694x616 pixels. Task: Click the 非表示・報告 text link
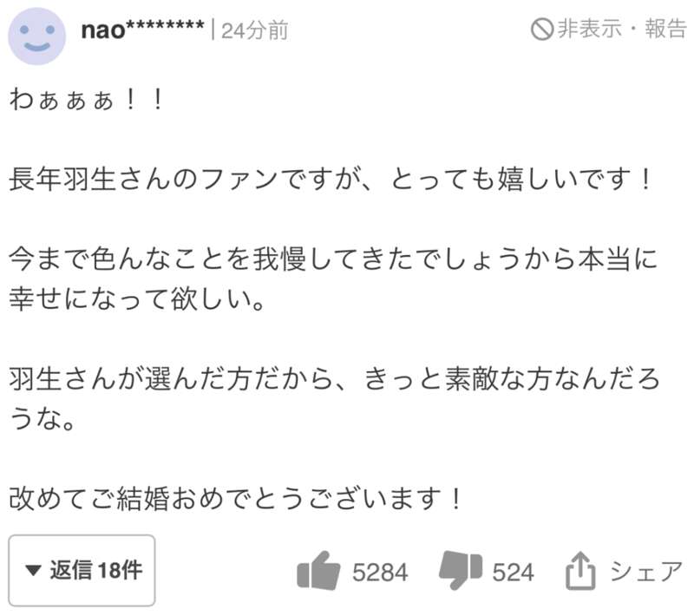click(621, 29)
